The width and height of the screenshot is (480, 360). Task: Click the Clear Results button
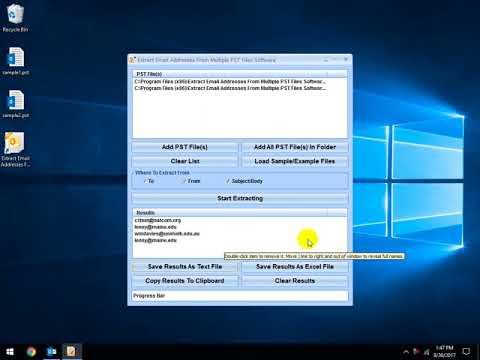[x=295, y=281]
